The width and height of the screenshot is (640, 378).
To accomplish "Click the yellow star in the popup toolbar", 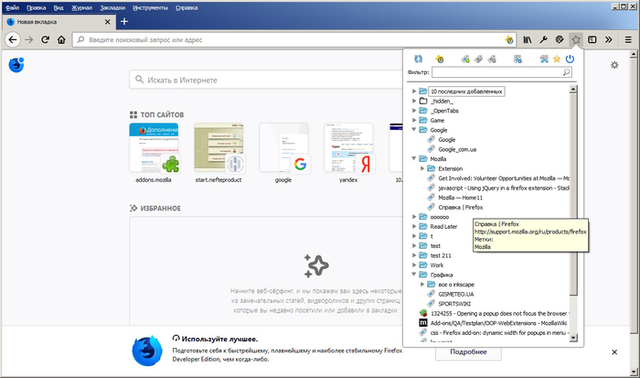I will click(x=557, y=59).
